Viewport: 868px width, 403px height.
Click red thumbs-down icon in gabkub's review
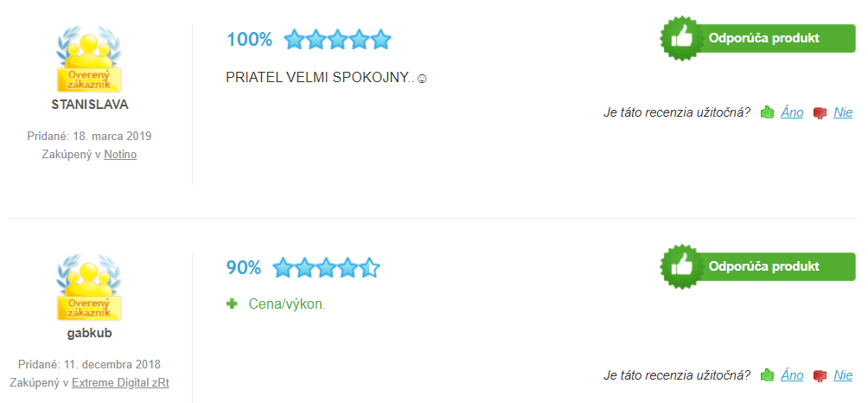[820, 375]
